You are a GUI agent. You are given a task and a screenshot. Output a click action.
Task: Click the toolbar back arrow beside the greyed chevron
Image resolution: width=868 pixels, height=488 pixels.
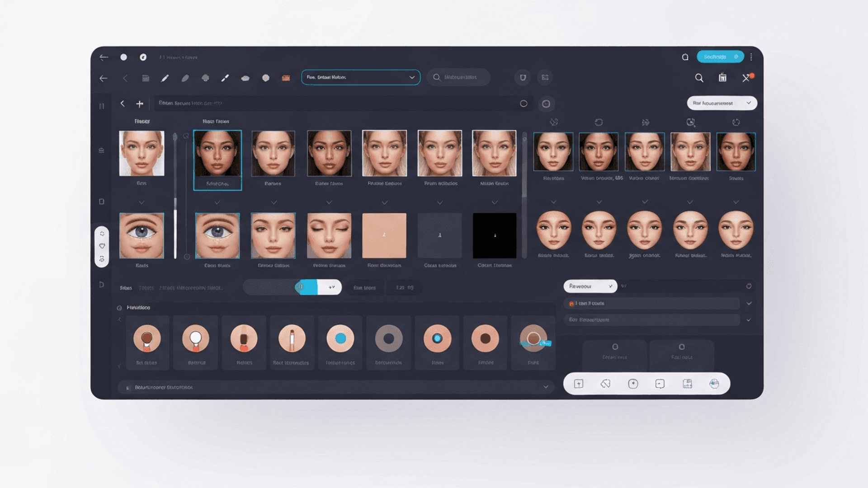tap(104, 78)
